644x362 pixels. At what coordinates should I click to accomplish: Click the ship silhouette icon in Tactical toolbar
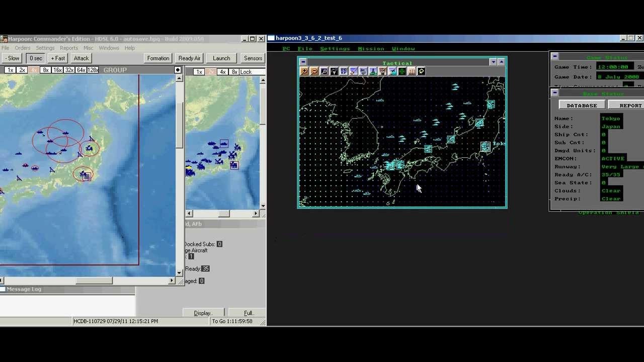click(373, 71)
